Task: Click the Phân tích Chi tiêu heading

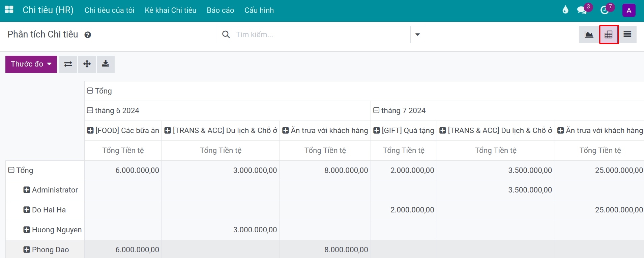Action: click(43, 34)
